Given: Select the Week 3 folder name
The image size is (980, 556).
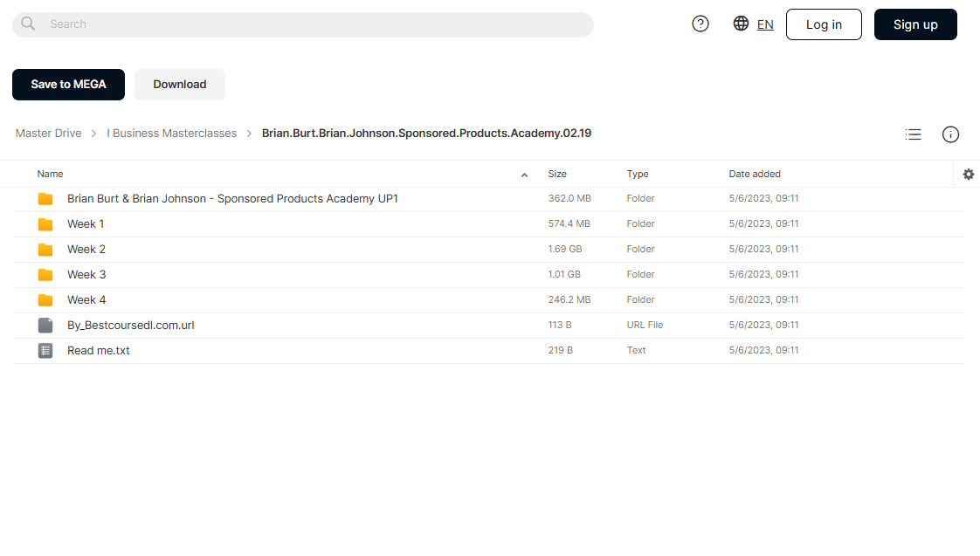Looking at the screenshot, I should (86, 274).
